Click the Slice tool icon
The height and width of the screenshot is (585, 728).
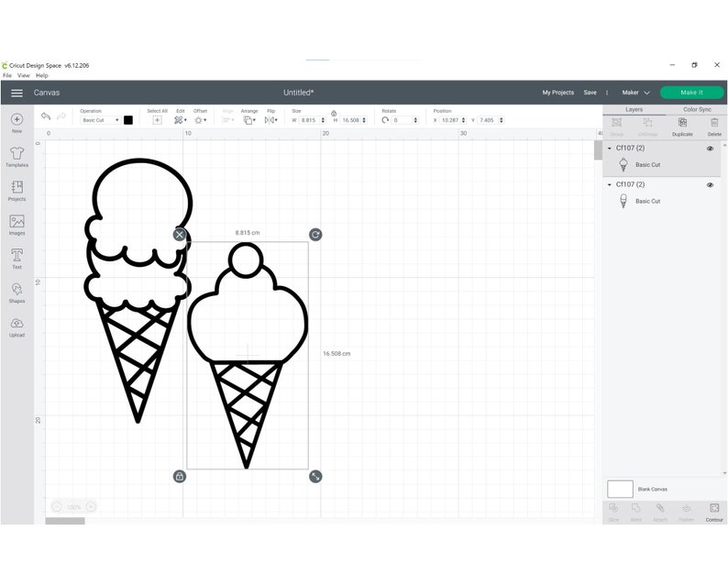613,508
